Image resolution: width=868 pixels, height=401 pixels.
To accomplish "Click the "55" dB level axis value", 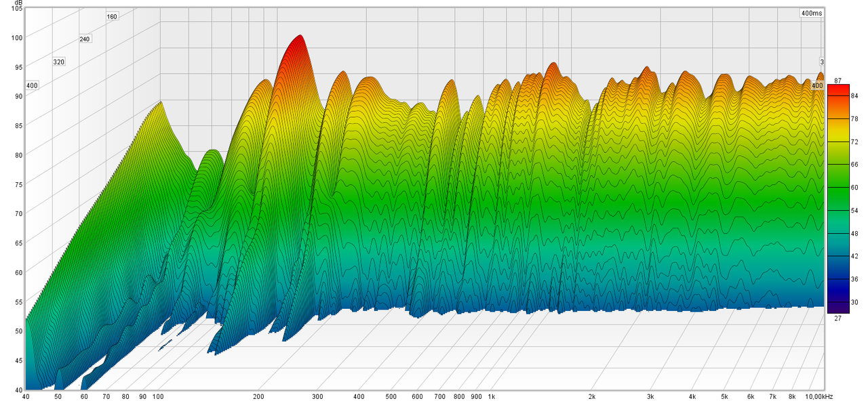I will point(19,301).
